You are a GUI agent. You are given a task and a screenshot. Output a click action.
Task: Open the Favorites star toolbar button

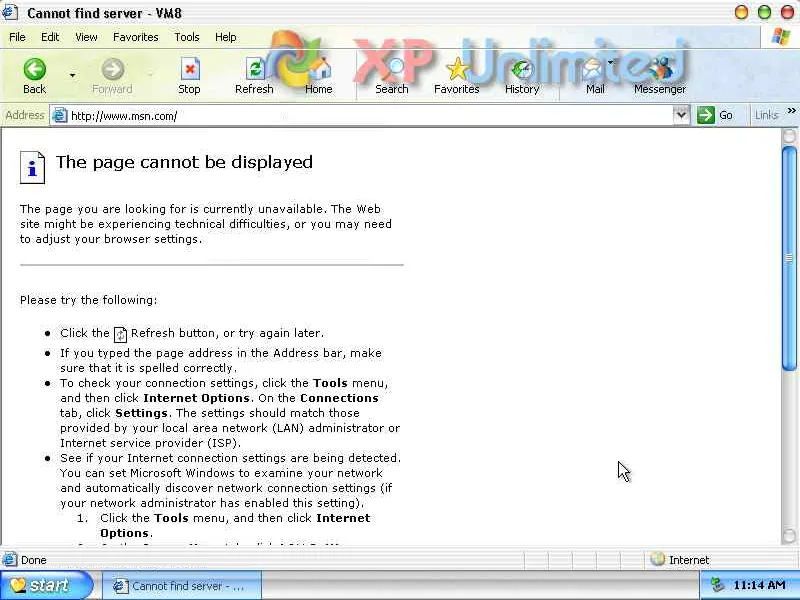[x=457, y=76]
